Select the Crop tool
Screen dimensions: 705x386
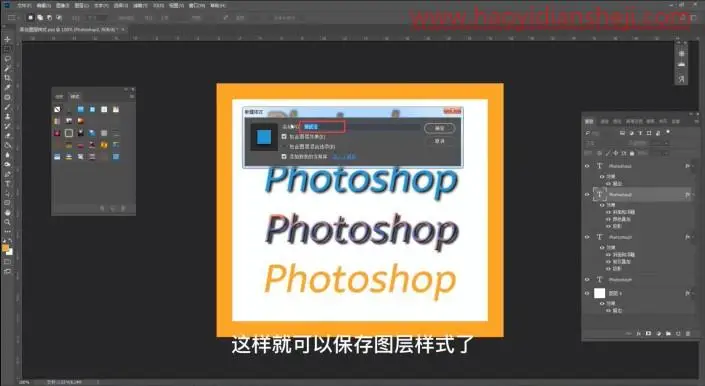pyautogui.click(x=7, y=78)
